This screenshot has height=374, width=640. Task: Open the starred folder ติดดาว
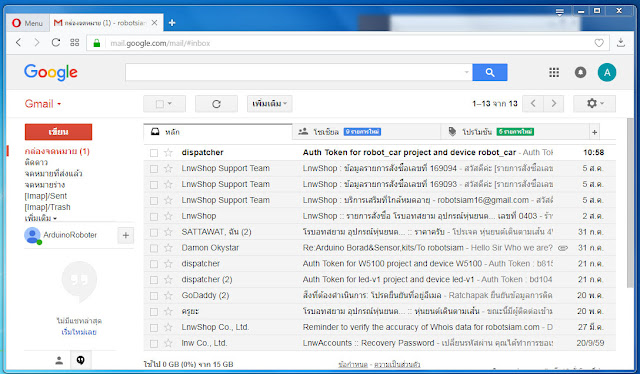(x=36, y=162)
